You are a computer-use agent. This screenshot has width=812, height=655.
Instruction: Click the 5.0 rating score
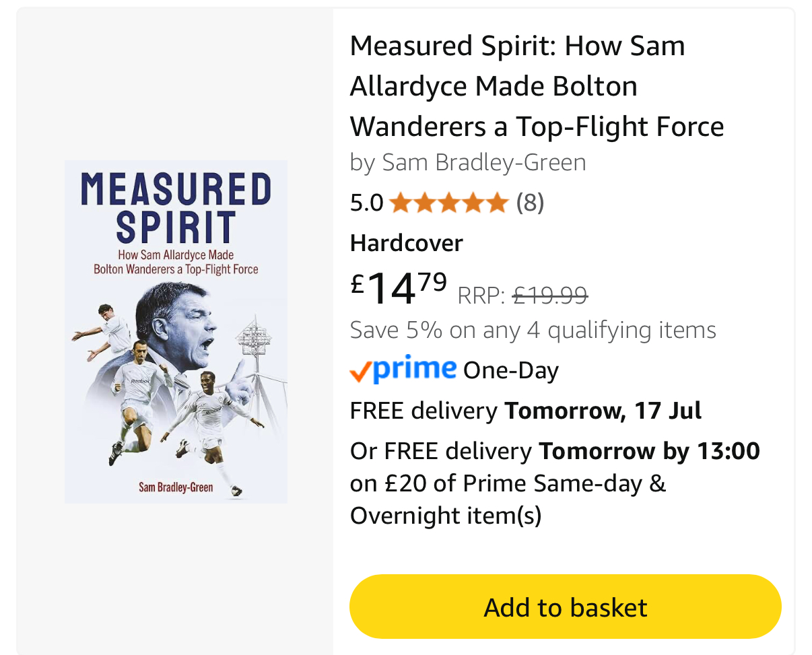[x=366, y=203]
